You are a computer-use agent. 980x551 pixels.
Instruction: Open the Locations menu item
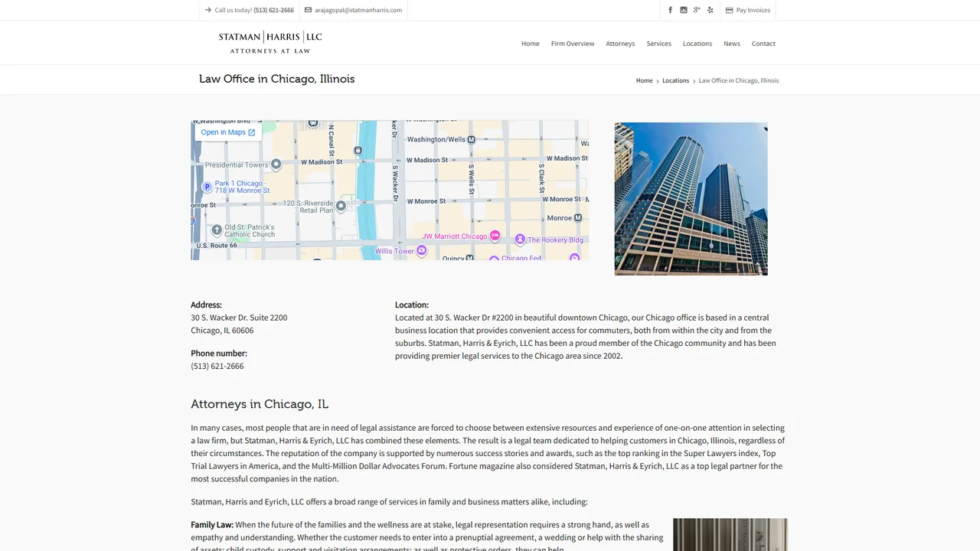(697, 44)
